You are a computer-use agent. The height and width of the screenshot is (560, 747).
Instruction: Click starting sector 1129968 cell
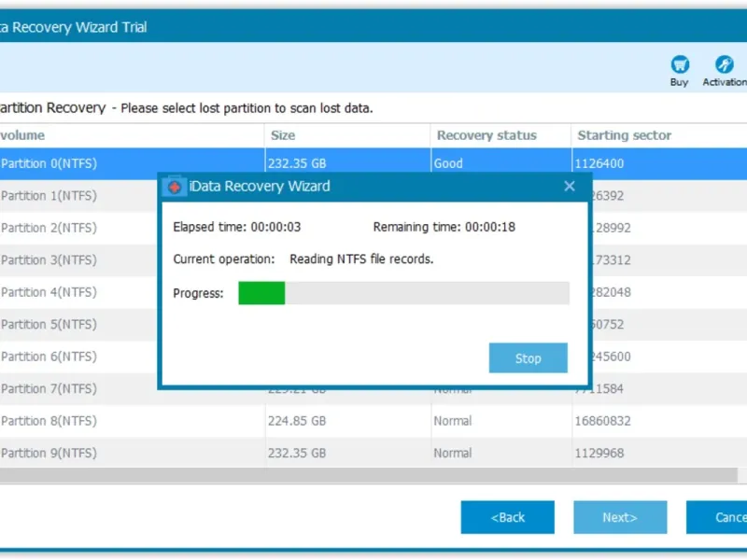pos(660,453)
